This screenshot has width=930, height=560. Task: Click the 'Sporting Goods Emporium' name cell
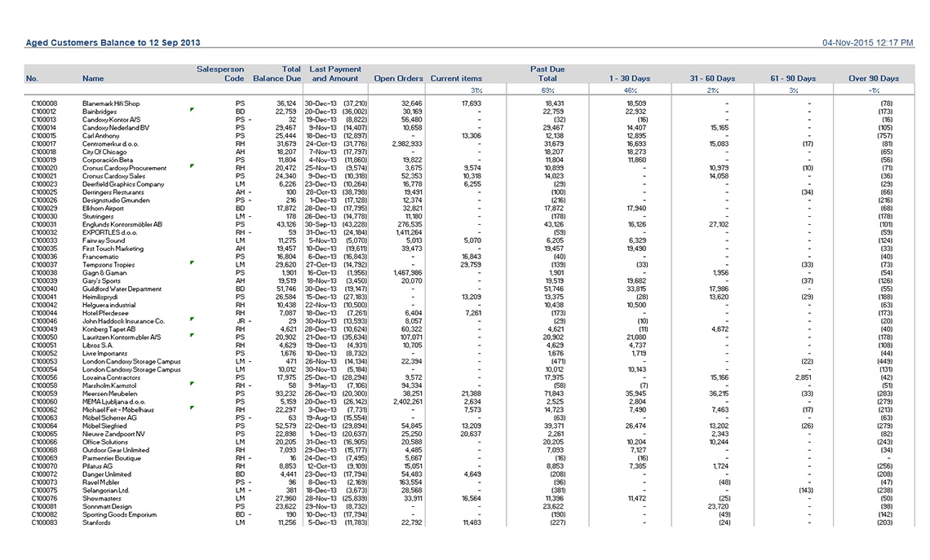coord(119,515)
